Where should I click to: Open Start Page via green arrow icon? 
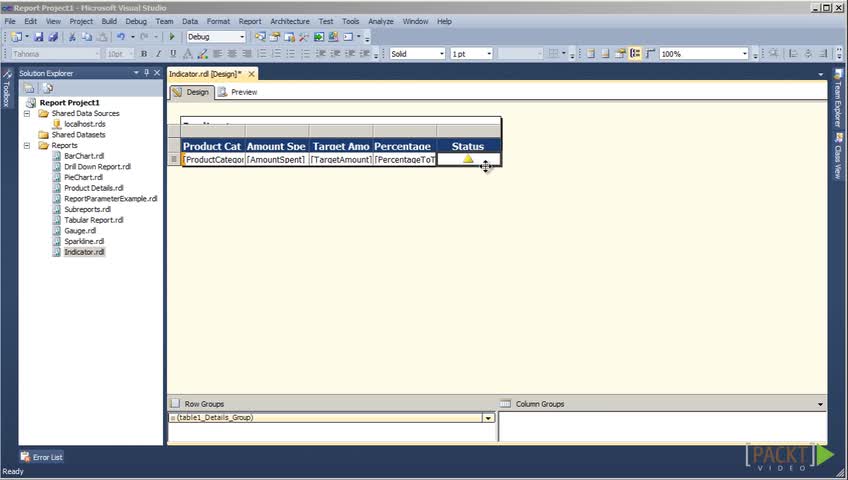coord(319,37)
